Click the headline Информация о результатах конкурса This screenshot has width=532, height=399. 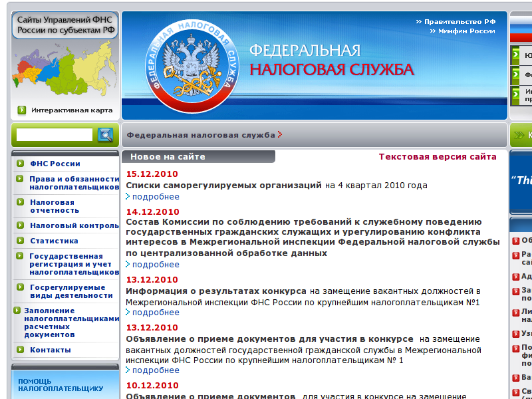coord(216,291)
